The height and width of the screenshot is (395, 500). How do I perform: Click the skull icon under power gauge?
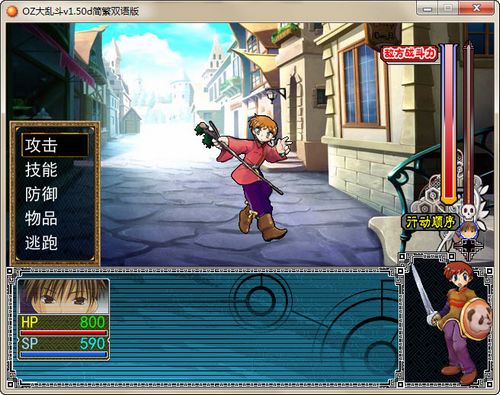click(x=468, y=211)
